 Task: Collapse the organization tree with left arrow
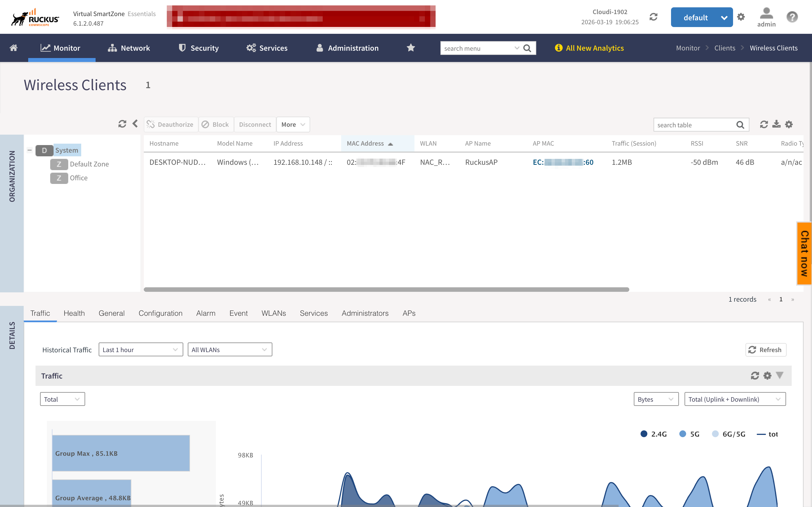pos(135,124)
